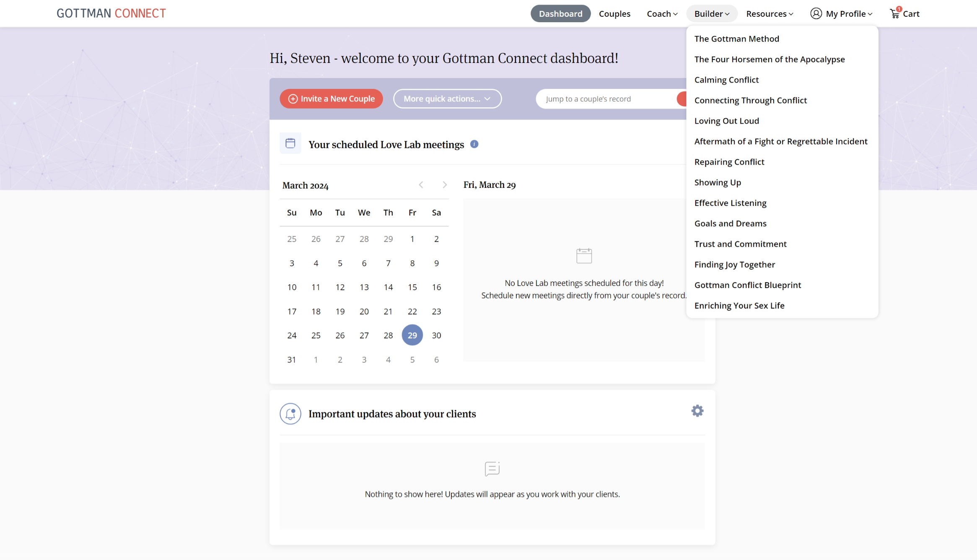The width and height of the screenshot is (977, 560).
Task: Click the Gottman Connect logo
Action: point(111,13)
